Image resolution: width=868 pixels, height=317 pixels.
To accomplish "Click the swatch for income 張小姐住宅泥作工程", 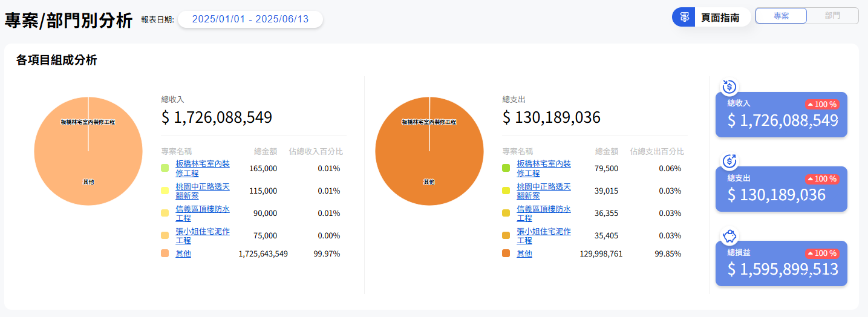I will point(165,235).
